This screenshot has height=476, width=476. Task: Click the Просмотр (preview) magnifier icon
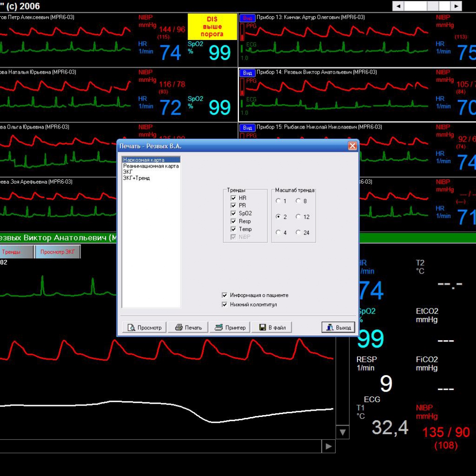point(131,327)
